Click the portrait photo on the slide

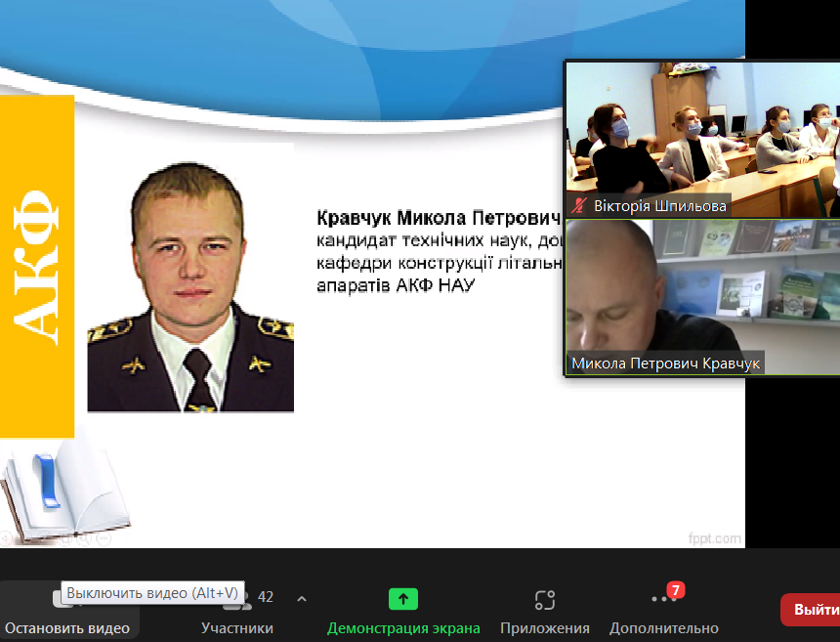(190, 278)
